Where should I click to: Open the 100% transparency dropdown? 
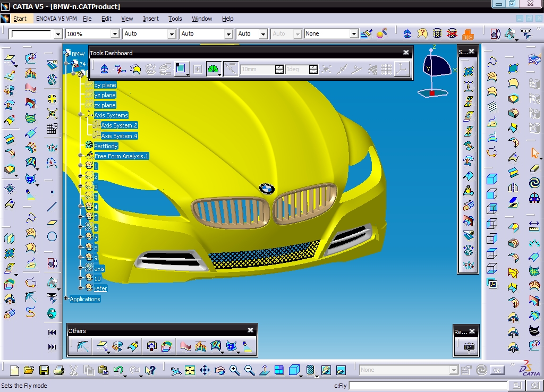(115, 34)
